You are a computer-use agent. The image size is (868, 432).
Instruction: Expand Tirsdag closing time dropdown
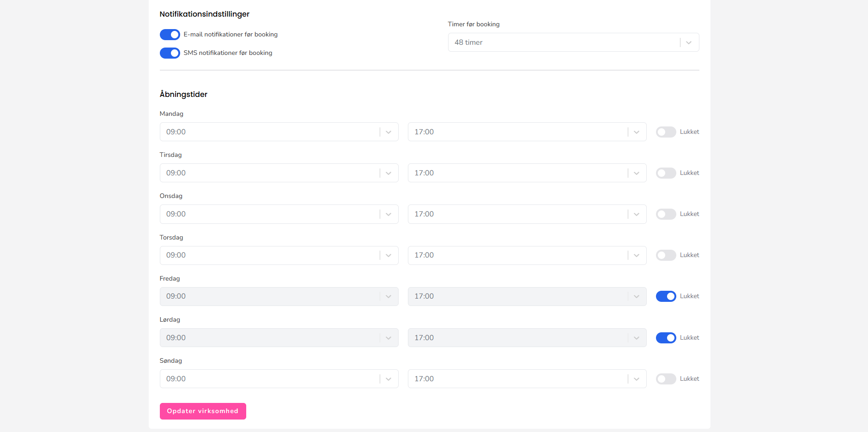pyautogui.click(x=517, y=173)
